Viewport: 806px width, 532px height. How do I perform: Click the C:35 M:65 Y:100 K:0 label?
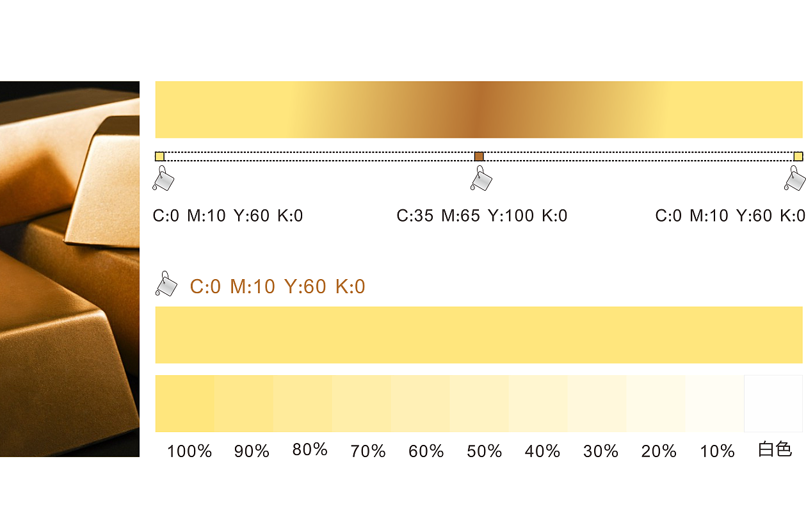click(482, 216)
